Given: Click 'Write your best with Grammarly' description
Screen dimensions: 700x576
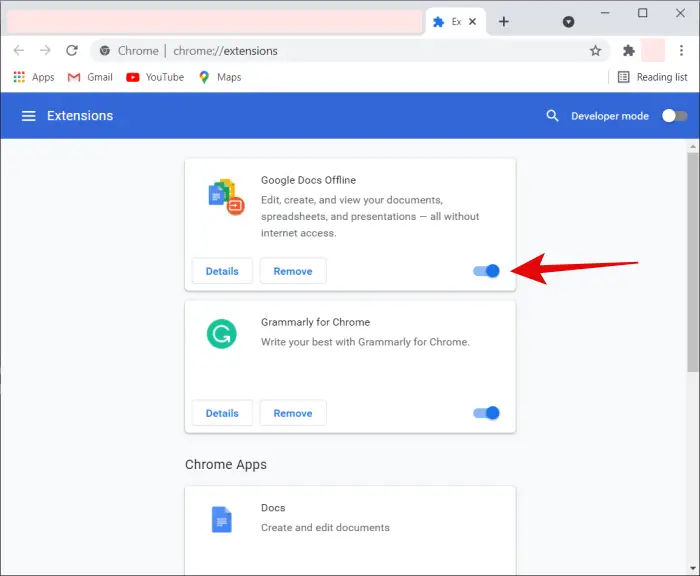Looking at the screenshot, I should (x=365, y=342).
